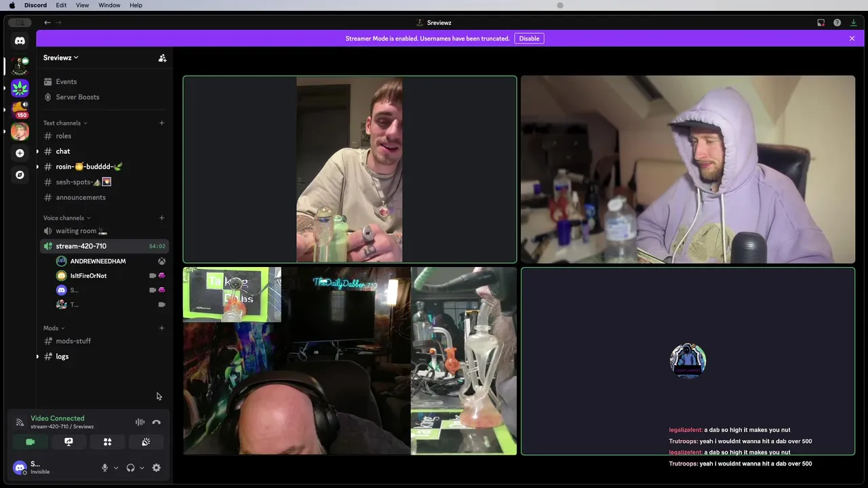Screen dimensions: 868x488
Task: Share your screen icon
Action: (x=68, y=442)
